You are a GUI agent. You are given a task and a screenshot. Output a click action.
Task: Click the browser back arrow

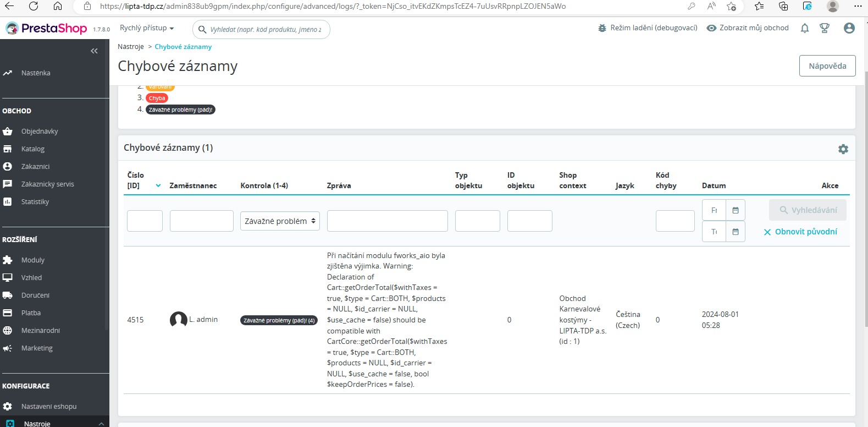9,6
